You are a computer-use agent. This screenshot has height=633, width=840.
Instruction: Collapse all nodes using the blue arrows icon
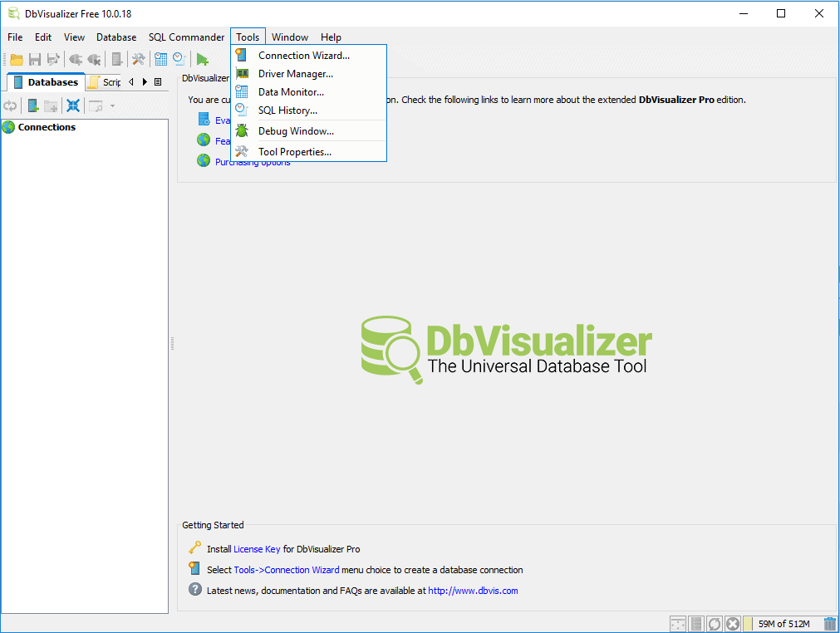pyautogui.click(x=73, y=105)
